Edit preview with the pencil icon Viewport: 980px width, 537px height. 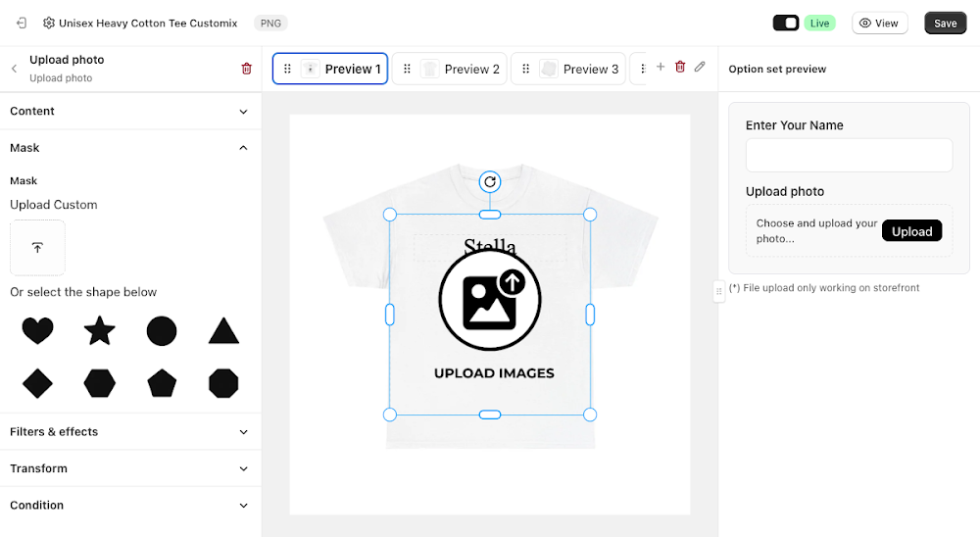coord(700,67)
